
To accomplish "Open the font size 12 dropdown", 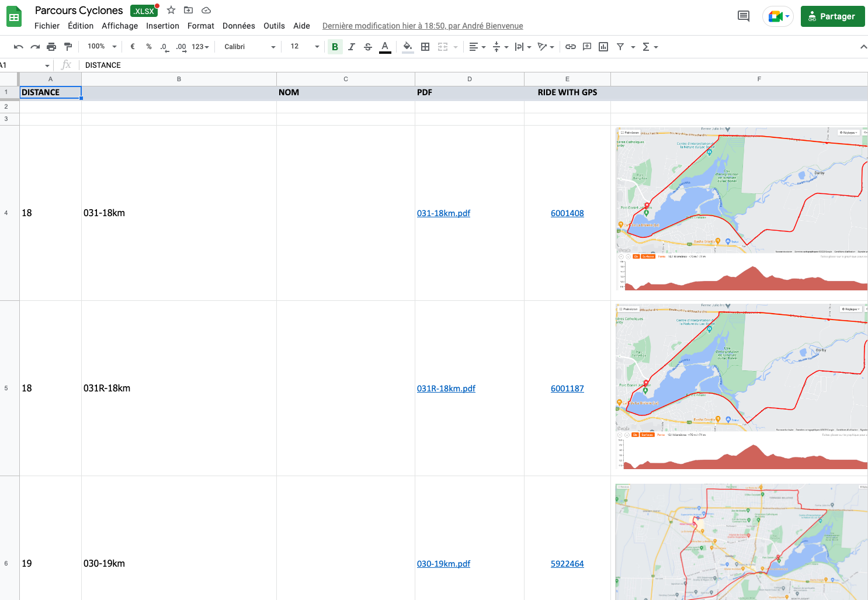I will 304,47.
